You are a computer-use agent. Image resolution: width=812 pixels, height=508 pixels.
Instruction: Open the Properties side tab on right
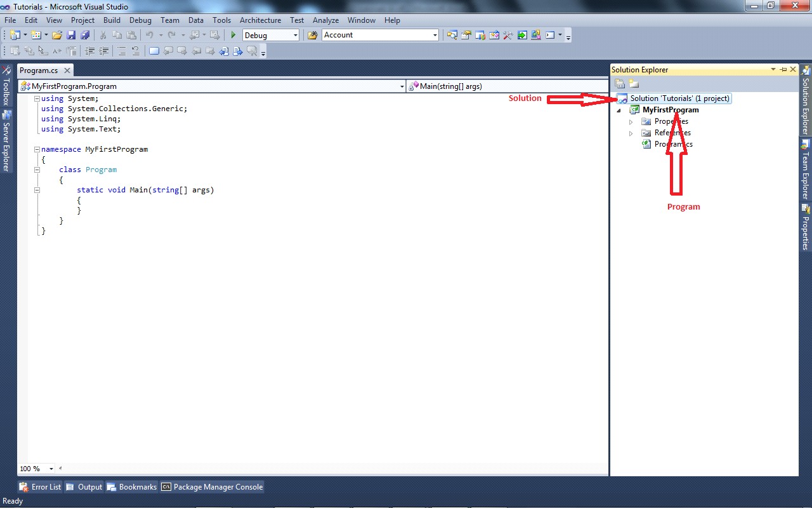coord(806,227)
